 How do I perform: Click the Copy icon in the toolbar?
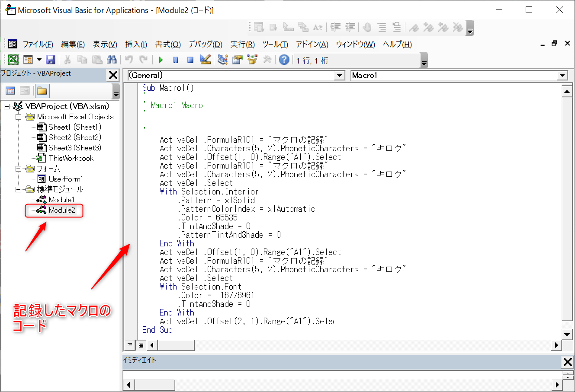(x=82, y=60)
